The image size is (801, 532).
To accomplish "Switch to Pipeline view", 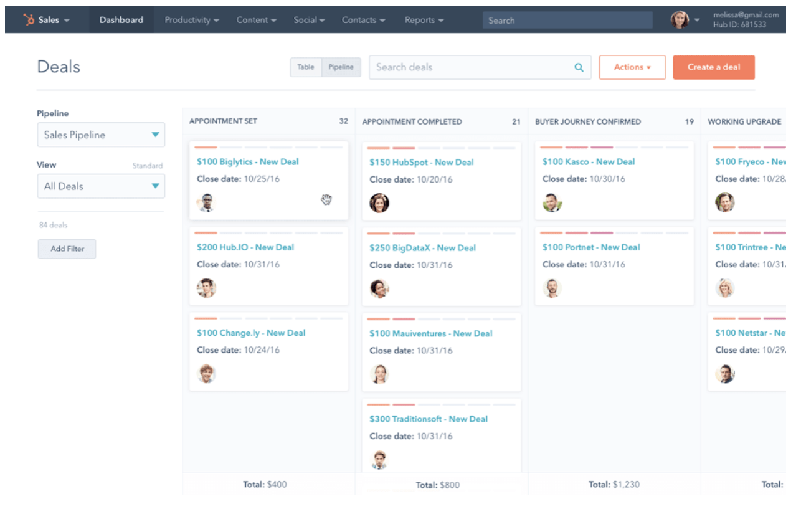I will point(341,67).
